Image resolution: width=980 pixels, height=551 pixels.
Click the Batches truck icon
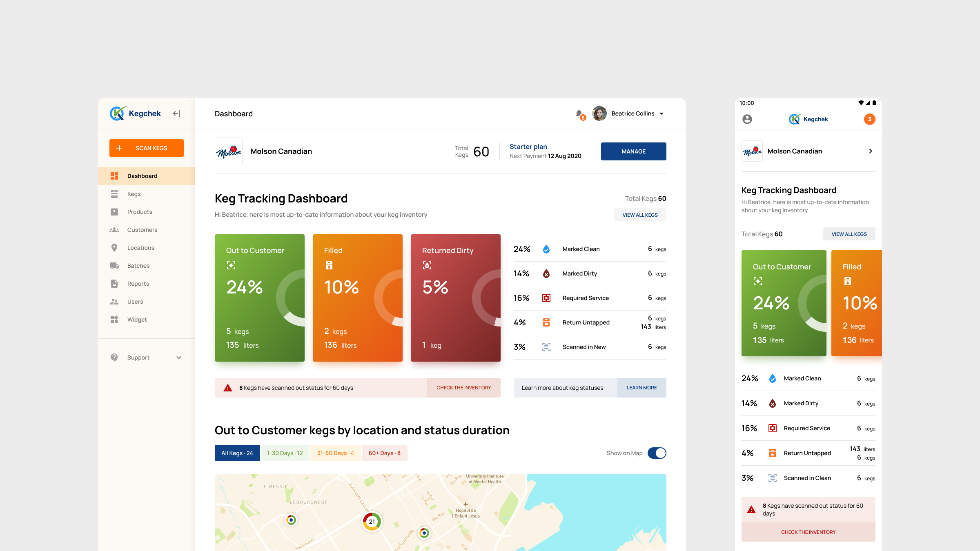coord(114,266)
